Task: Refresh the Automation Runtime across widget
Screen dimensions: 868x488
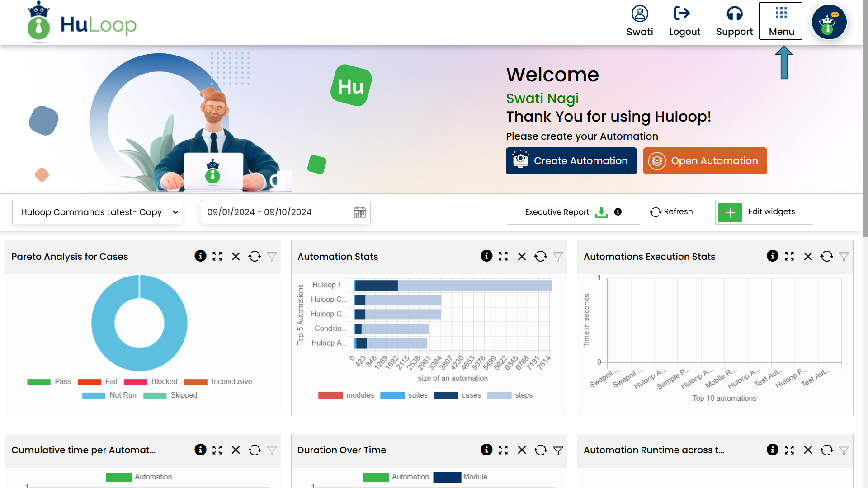Action: pos(827,450)
